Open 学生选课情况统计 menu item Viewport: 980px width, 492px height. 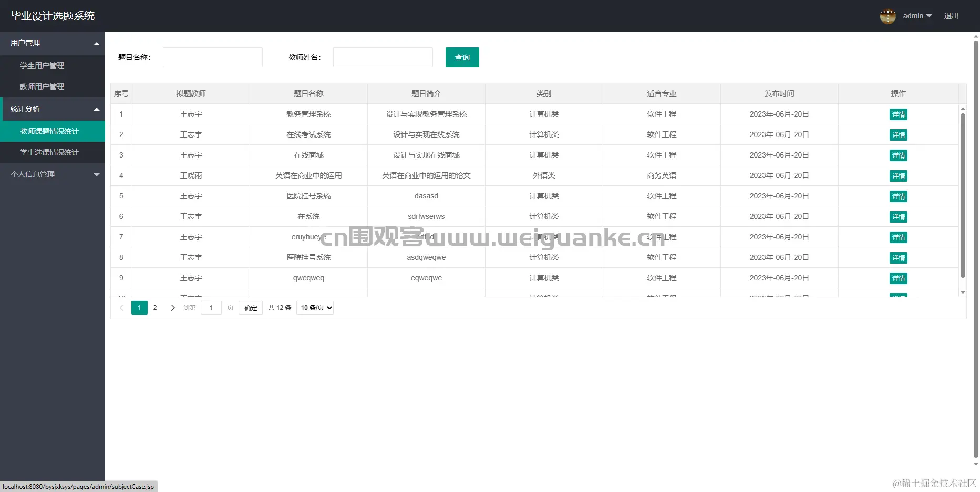point(53,152)
